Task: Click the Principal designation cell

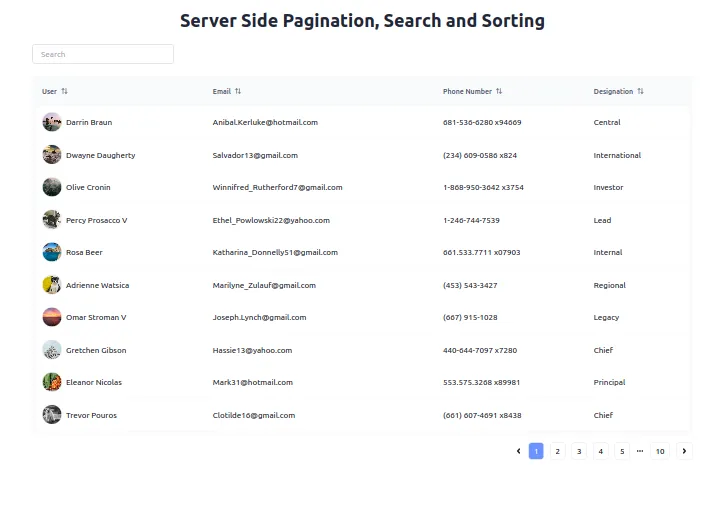Action: point(609,383)
